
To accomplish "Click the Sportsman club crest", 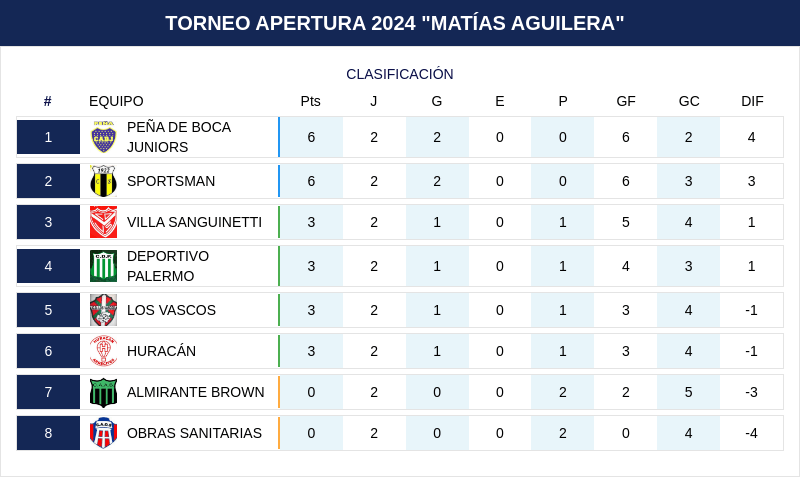I will (x=104, y=181).
